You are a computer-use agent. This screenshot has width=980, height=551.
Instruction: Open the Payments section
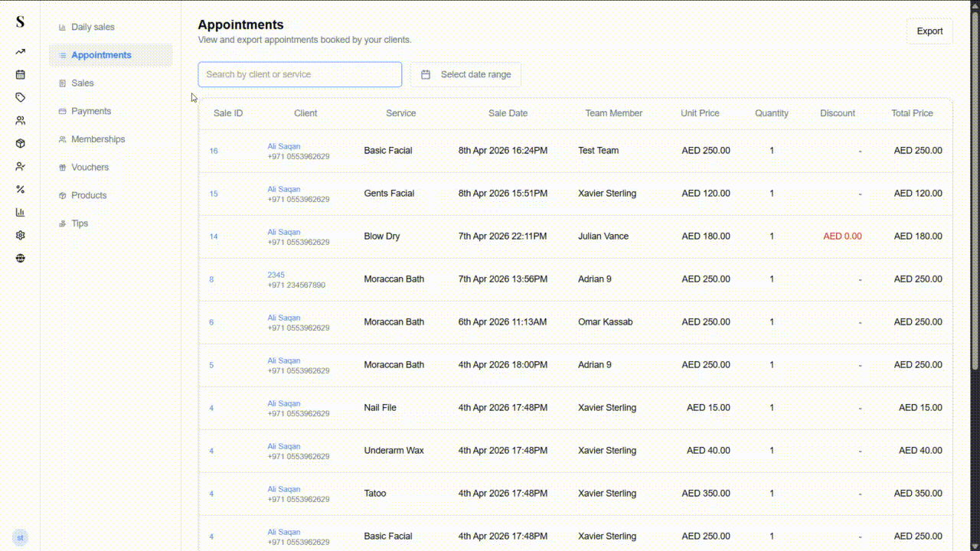90,111
